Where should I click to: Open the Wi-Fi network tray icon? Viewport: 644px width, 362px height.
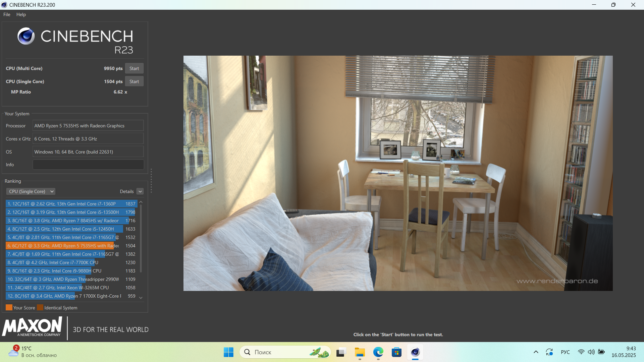coord(581,352)
